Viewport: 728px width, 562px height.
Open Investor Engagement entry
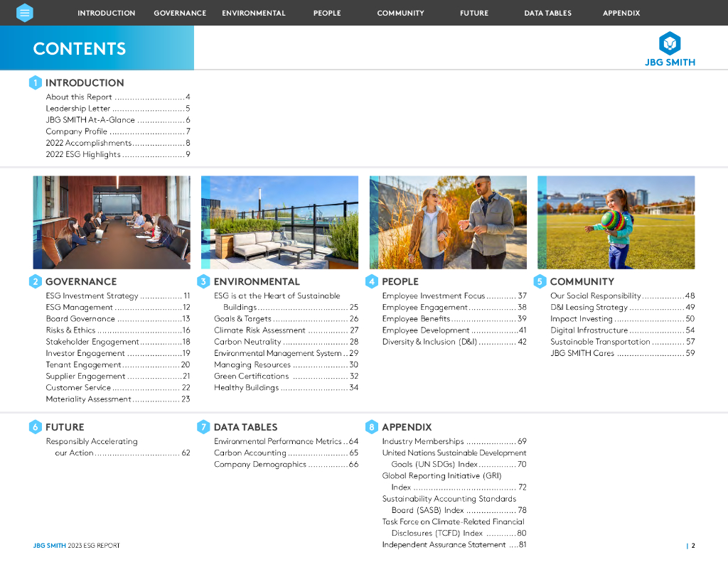[118, 353]
